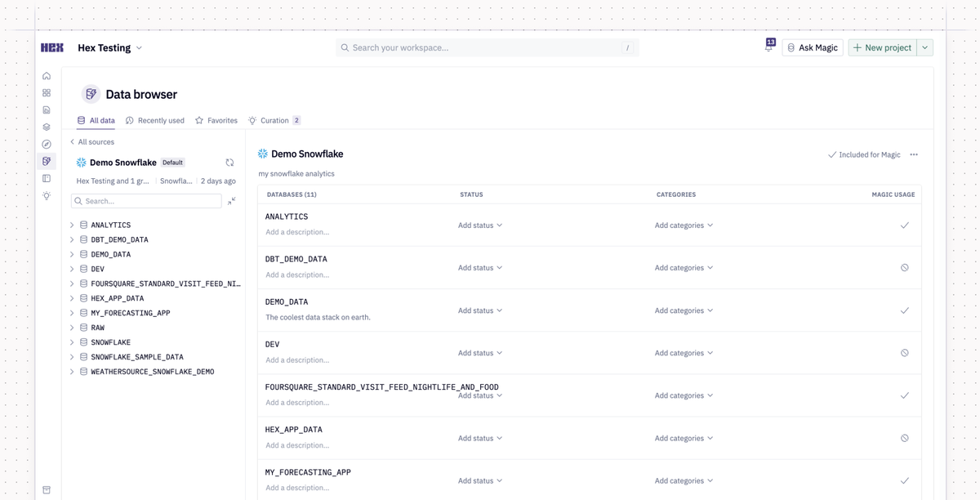Expand the ANALYTICS tree node chevron
Viewport: 980px width, 500px height.
click(72, 225)
